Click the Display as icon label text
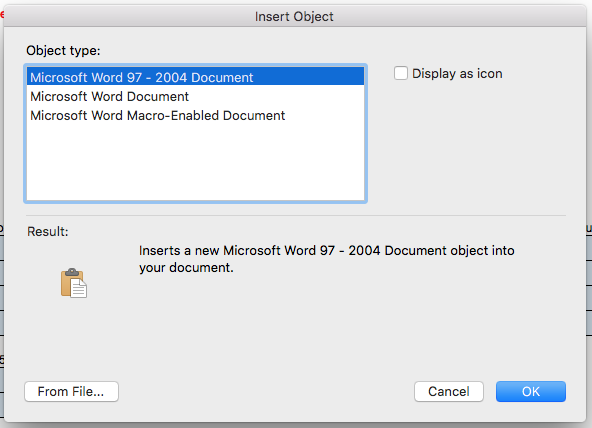The height and width of the screenshot is (428, 592). (457, 74)
